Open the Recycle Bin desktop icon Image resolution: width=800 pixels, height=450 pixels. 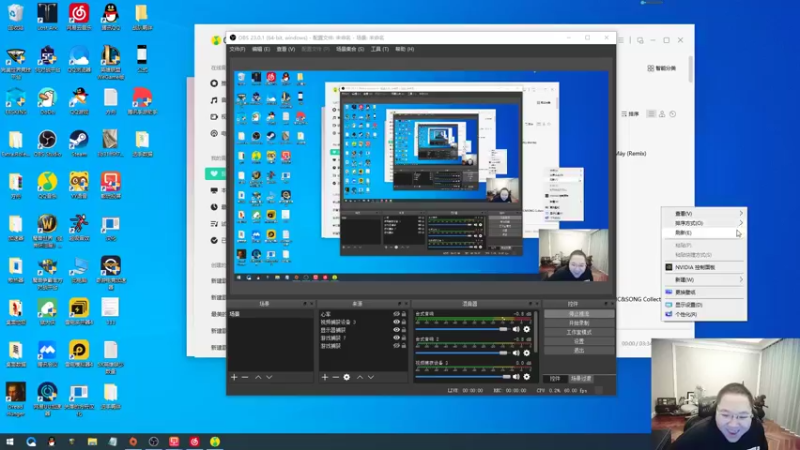pos(15,17)
